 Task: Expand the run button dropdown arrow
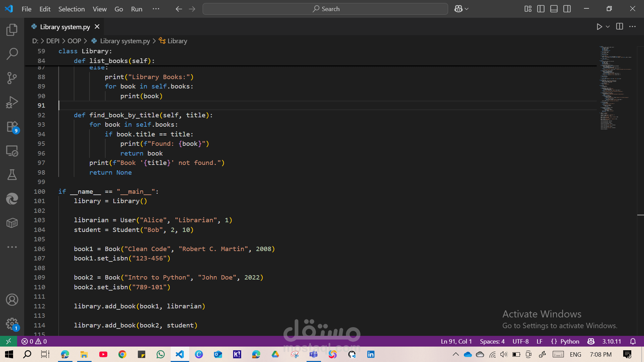click(608, 27)
